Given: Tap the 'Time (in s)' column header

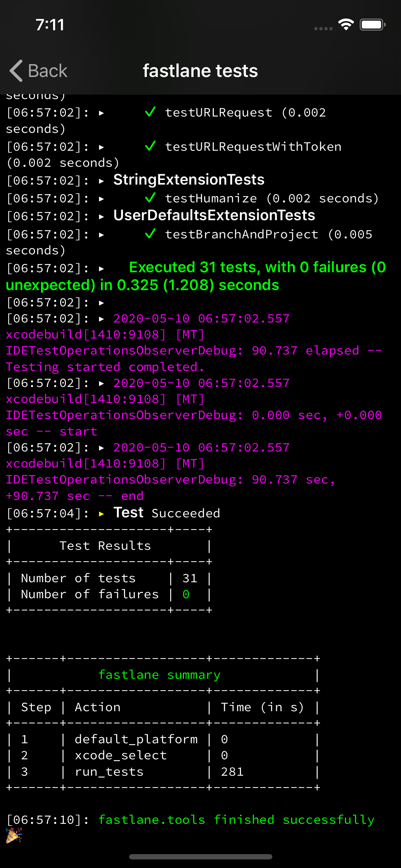Looking at the screenshot, I should click(x=262, y=707).
